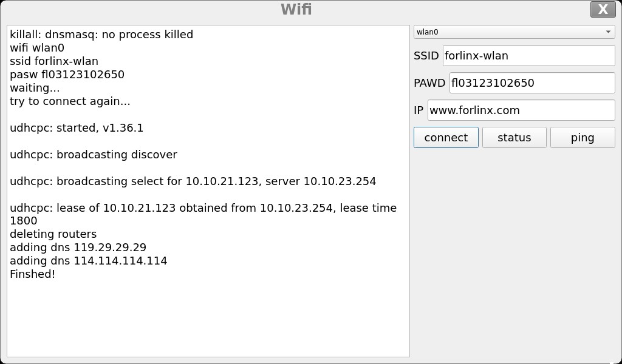622x364 pixels.
Task: Click the IP label
Action: pyautogui.click(x=419, y=110)
